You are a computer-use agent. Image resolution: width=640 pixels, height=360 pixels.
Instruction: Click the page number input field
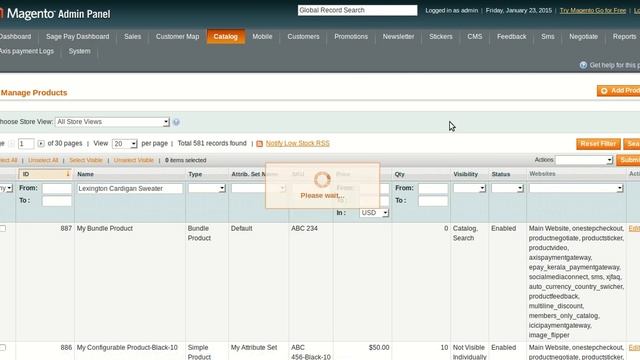[26, 144]
